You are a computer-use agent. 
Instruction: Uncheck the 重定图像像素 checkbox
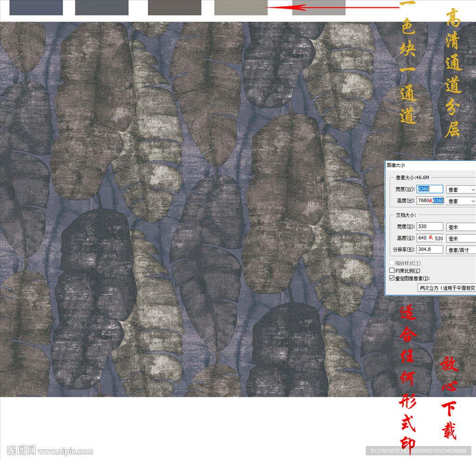[392, 278]
